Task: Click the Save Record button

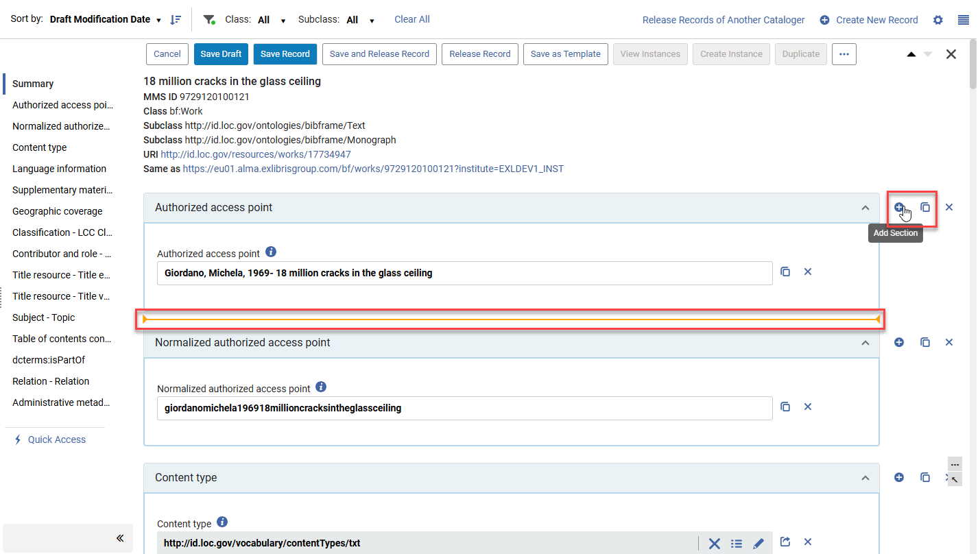Action: point(285,54)
